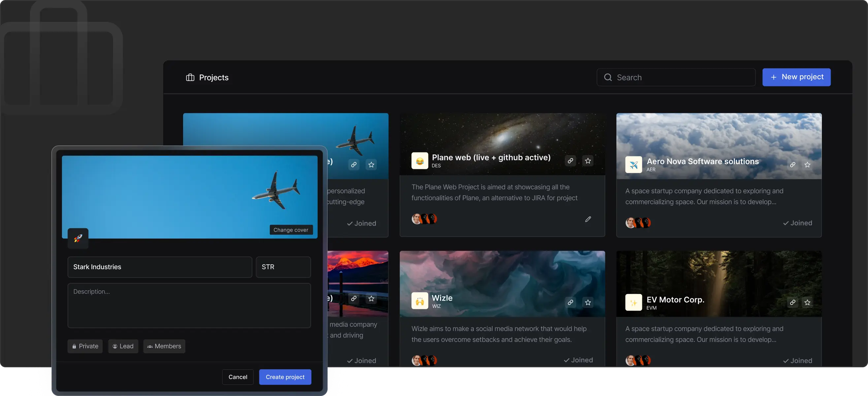Image resolution: width=868 pixels, height=396 pixels.
Task: Favorite the Plane web project with the star
Action: click(x=588, y=161)
